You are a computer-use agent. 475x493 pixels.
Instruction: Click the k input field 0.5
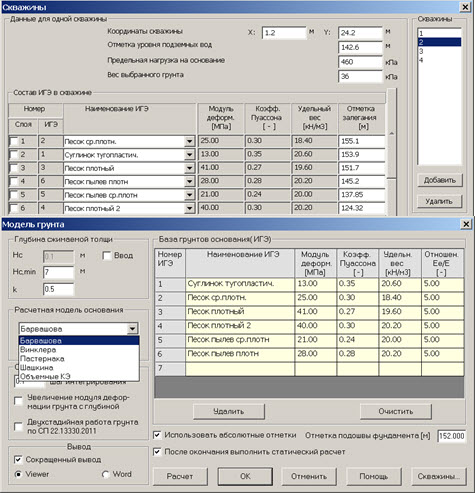pos(59,289)
